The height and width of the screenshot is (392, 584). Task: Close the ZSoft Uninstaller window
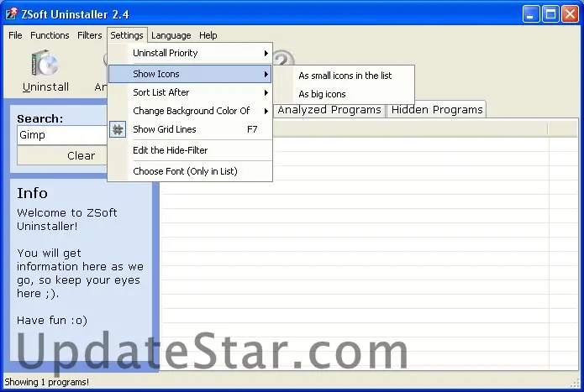coord(570,14)
